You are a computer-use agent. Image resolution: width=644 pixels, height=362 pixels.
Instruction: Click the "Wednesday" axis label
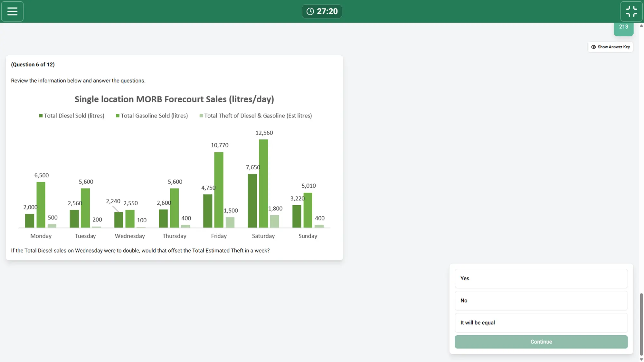(x=130, y=236)
